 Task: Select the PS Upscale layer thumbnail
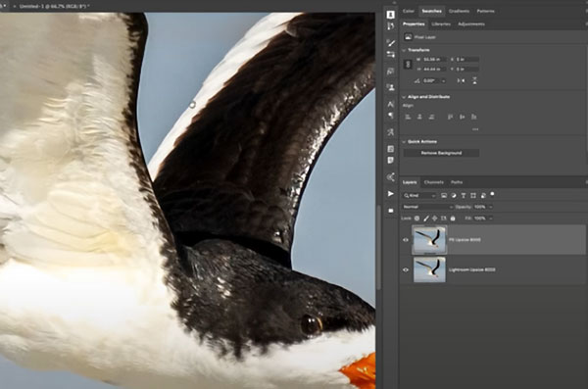pyautogui.click(x=430, y=240)
